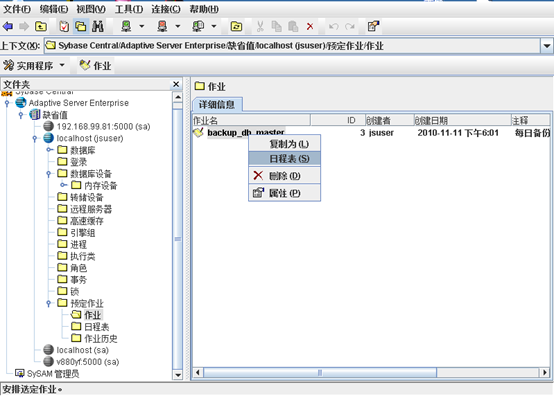Toggle the Folders pane toolbar icon

click(x=81, y=26)
